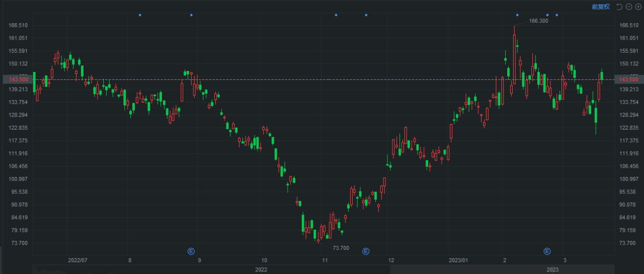Screen dimensions: 644x274
Task: Open the 前复权 adjustment dropdown
Action: [601, 7]
